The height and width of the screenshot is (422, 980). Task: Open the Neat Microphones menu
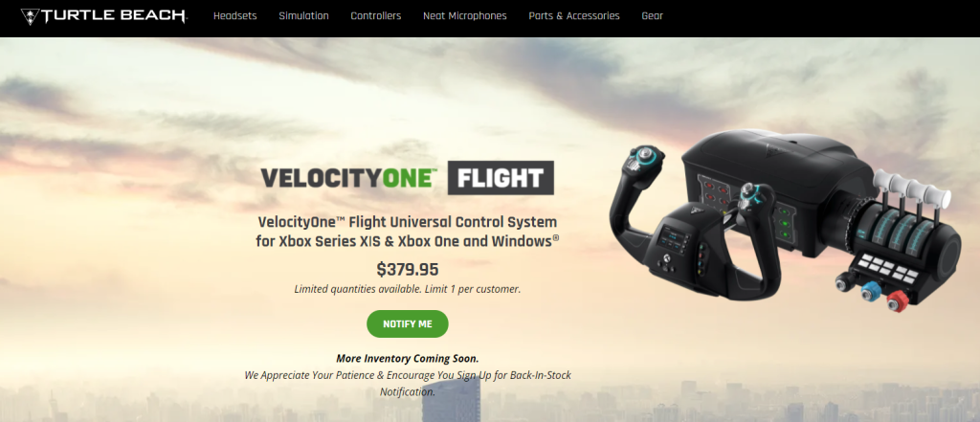coord(465,16)
